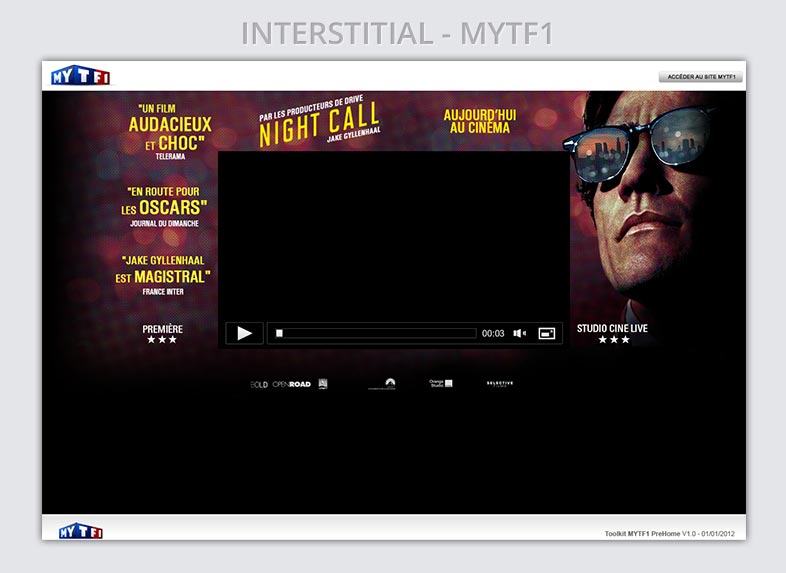The image size is (786, 573).
Task: Click the Première three-star rating
Action: 162,334
